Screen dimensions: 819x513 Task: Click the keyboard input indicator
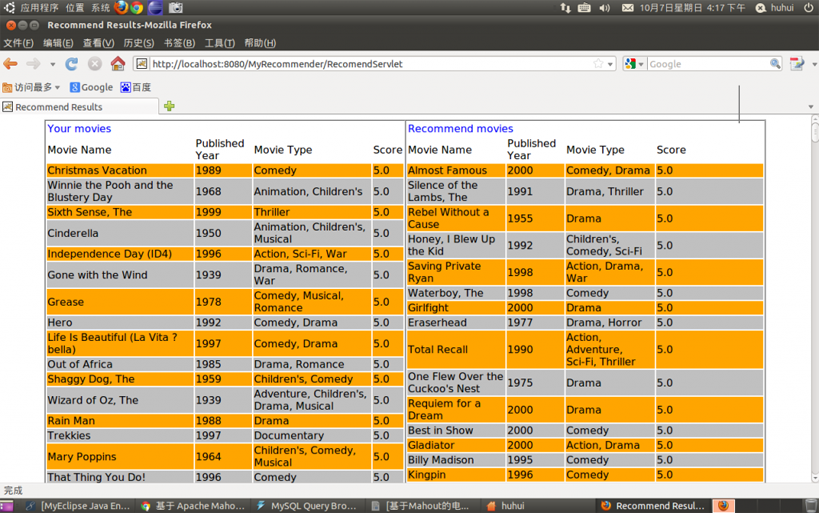tap(584, 7)
